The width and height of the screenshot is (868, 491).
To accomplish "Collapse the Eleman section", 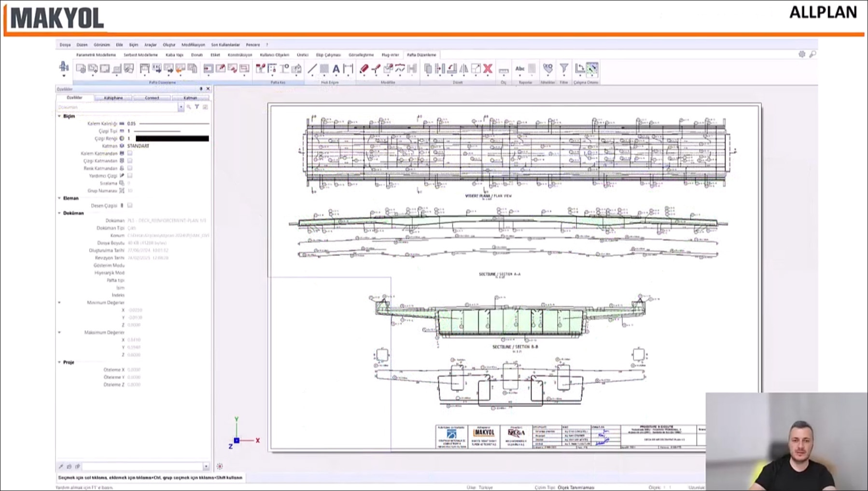I will [59, 198].
